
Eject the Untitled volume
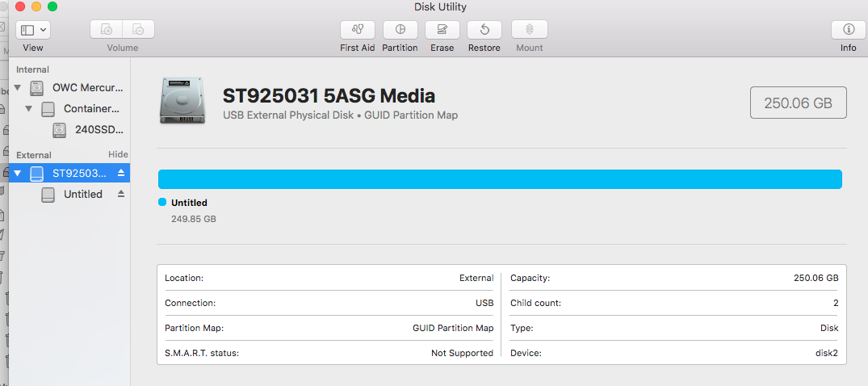click(x=121, y=195)
